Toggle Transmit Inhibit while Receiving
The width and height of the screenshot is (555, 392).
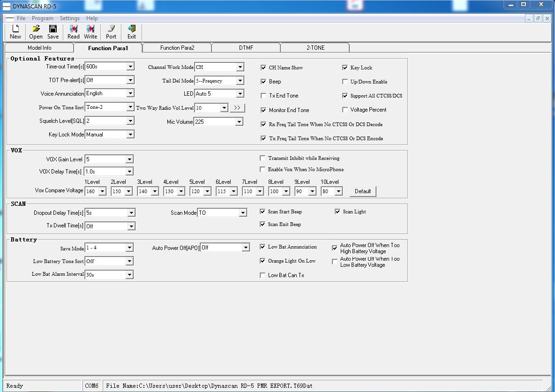click(262, 158)
